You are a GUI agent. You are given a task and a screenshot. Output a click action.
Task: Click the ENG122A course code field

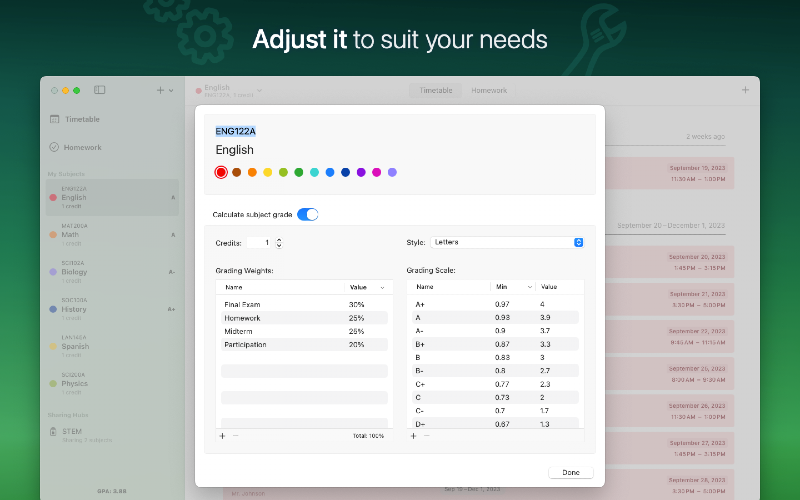click(235, 131)
